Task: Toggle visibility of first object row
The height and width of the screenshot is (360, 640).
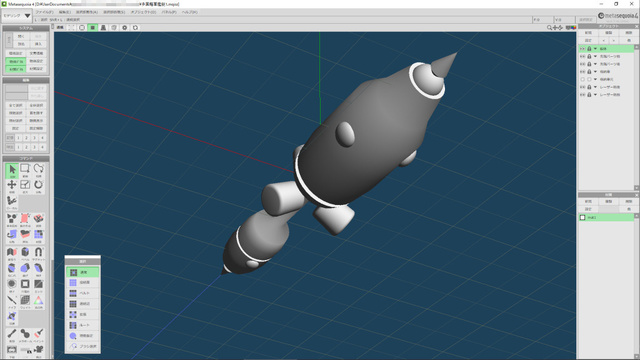Action: tap(582, 49)
